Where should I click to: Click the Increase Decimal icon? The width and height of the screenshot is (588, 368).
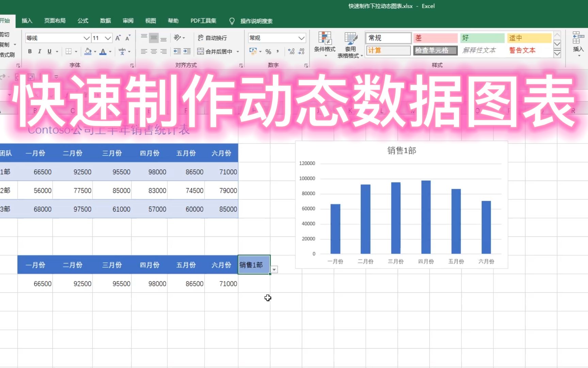coord(291,51)
